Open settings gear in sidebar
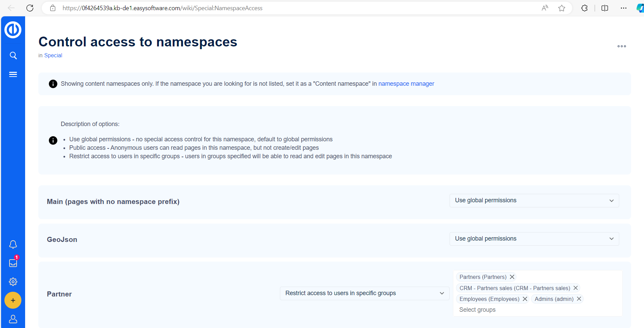This screenshot has height=328, width=644. pos(13,282)
